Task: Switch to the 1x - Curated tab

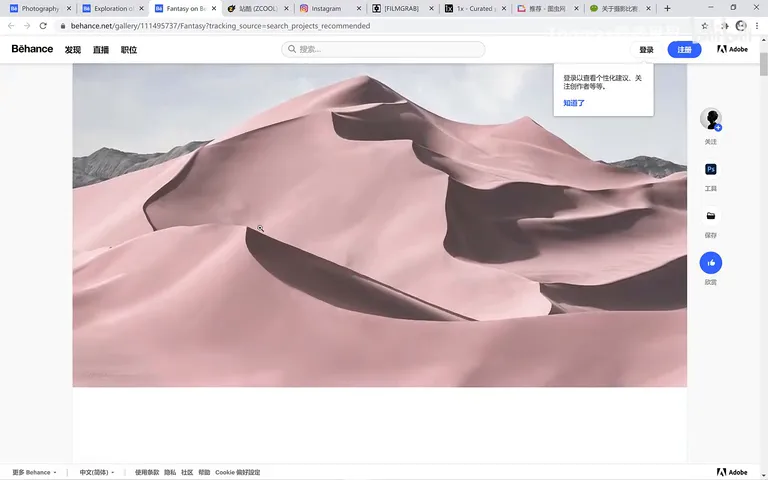Action: click(476, 8)
